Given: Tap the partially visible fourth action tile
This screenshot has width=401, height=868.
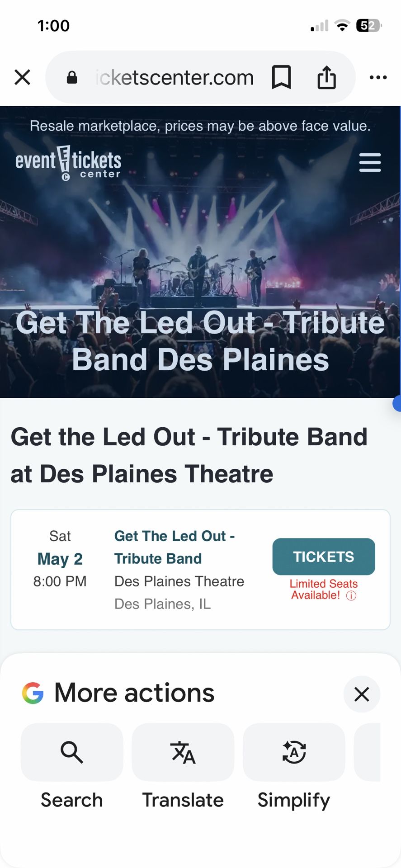Looking at the screenshot, I should pyautogui.click(x=368, y=752).
